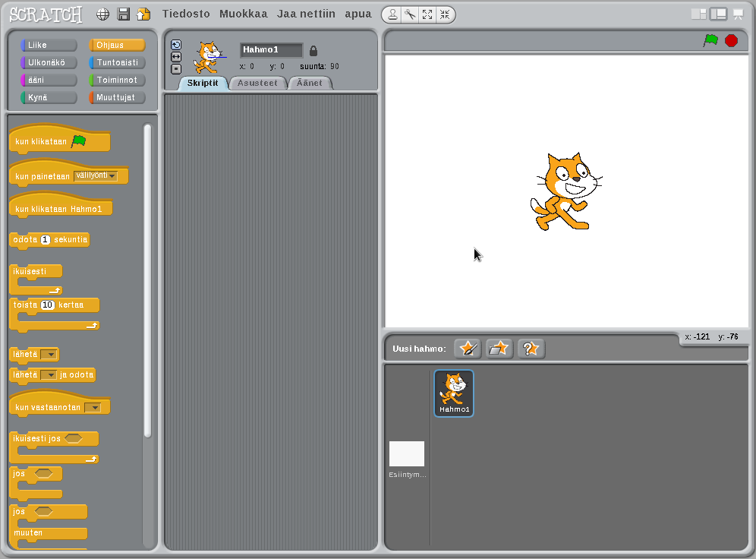Open the kun vastaanotan message dropdown
The width and height of the screenshot is (756, 559).
tap(93, 408)
